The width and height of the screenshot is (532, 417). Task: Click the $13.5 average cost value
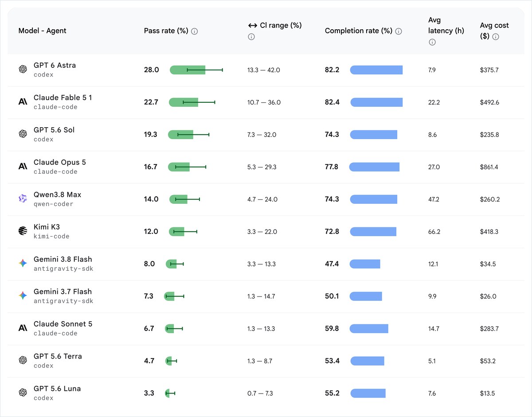point(488,394)
